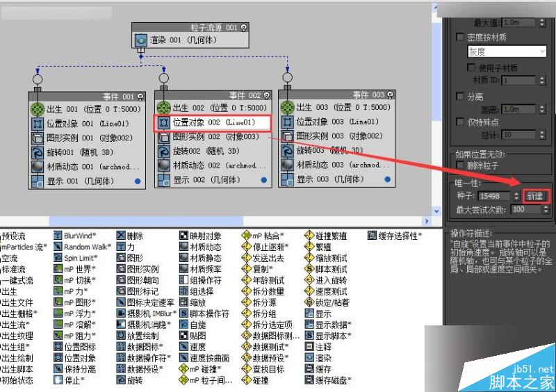Pick the Spin Limit operator in depot
Screen dimensions: 556x392
(75, 258)
